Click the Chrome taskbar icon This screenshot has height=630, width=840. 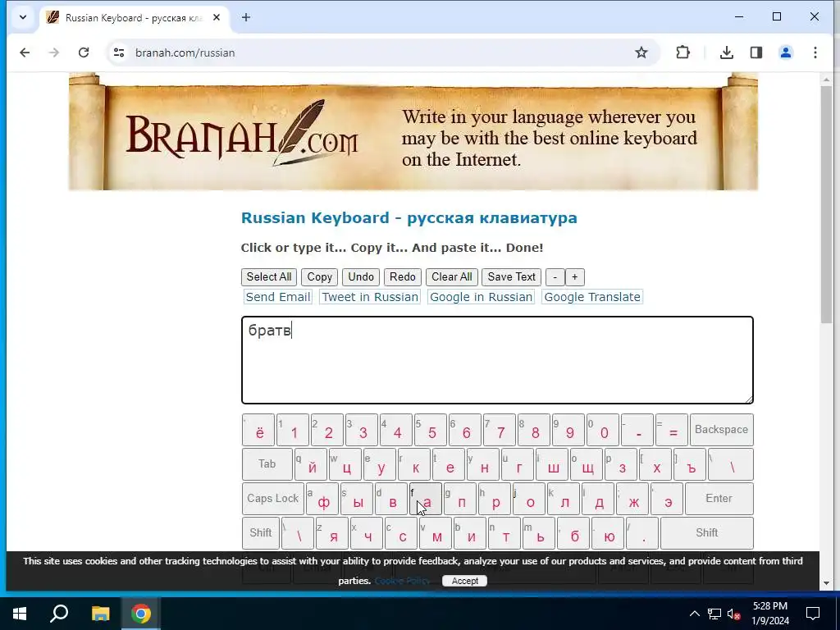pyautogui.click(x=141, y=614)
